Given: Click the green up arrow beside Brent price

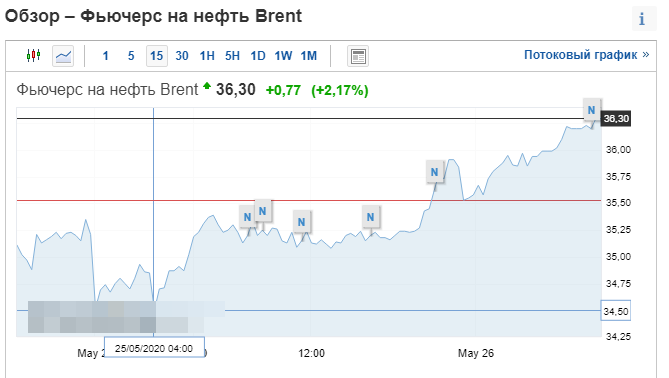Looking at the screenshot, I should click(x=207, y=86).
